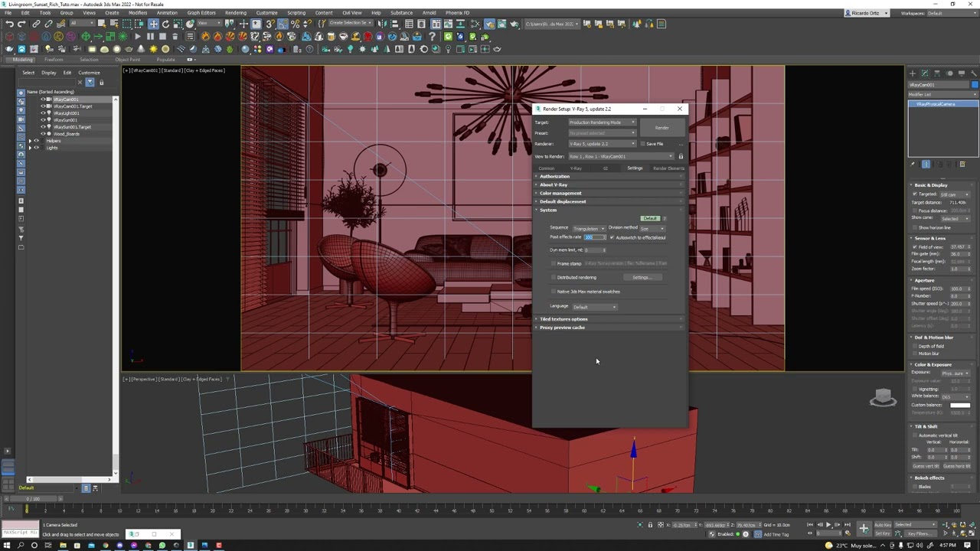Switch to the Common tab in Render Setup
Image resolution: width=980 pixels, height=551 pixels.
(x=547, y=168)
